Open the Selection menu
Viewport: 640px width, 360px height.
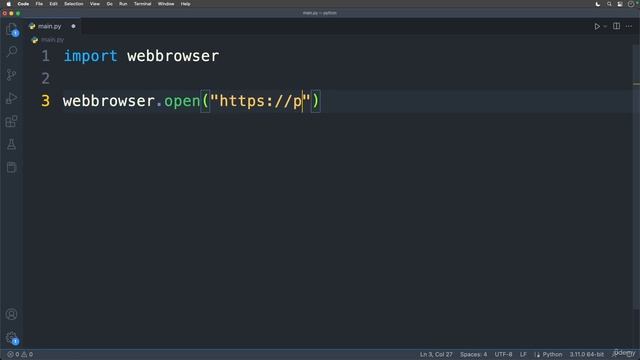click(x=73, y=4)
